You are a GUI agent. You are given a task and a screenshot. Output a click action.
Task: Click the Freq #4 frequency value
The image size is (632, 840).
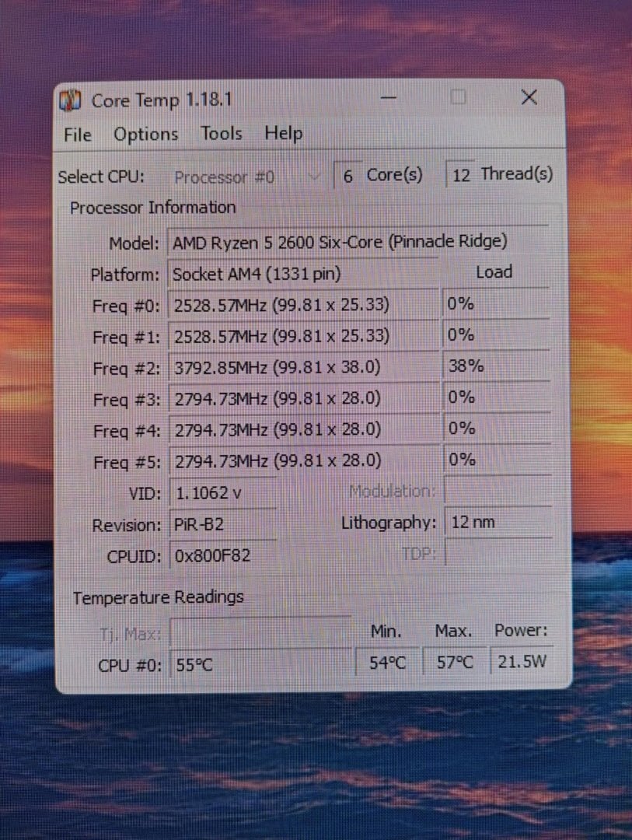click(304, 429)
